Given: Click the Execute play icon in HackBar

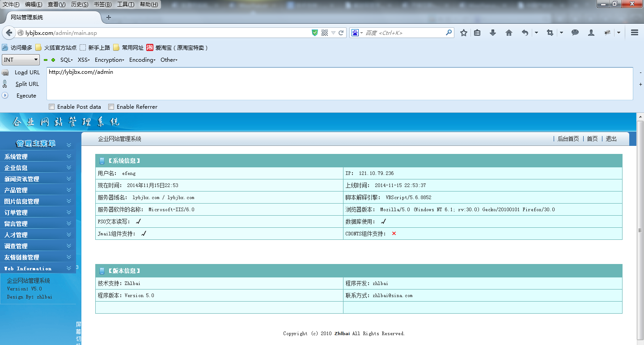Looking at the screenshot, I should point(5,95).
